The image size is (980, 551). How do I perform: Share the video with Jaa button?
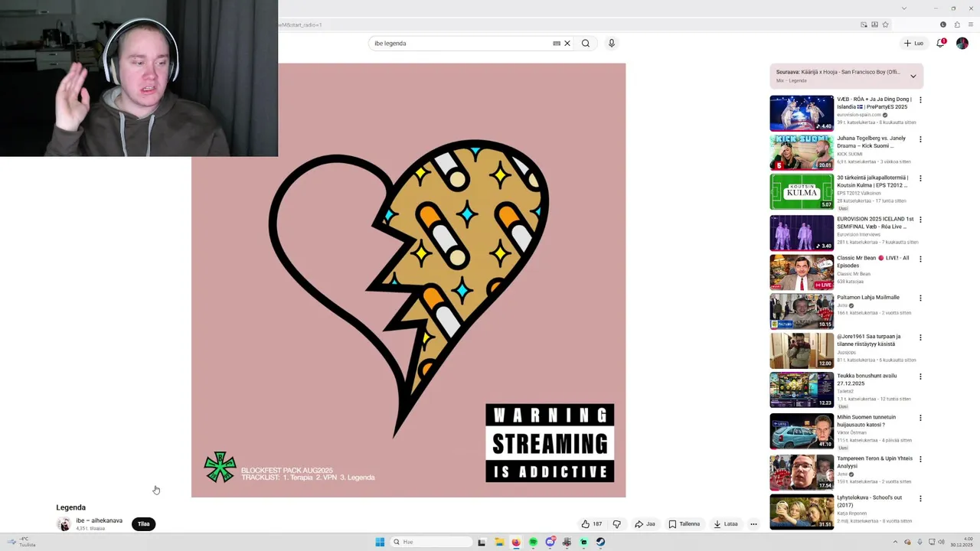(x=645, y=524)
